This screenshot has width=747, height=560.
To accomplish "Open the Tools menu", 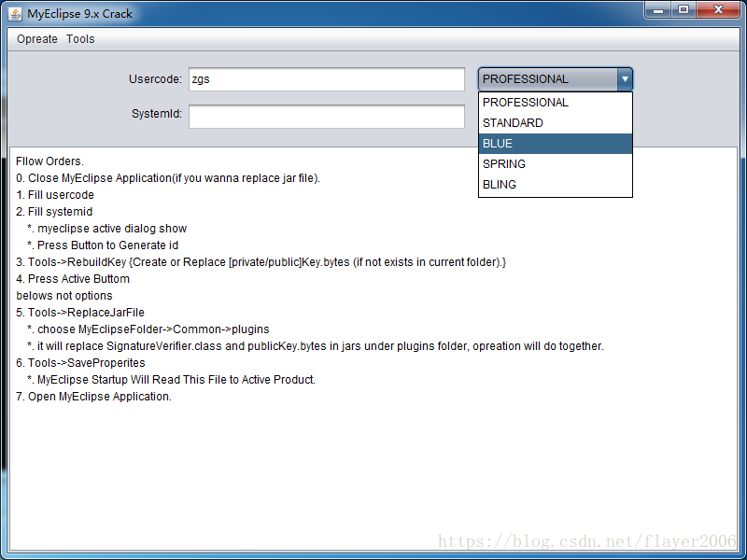I will [80, 39].
